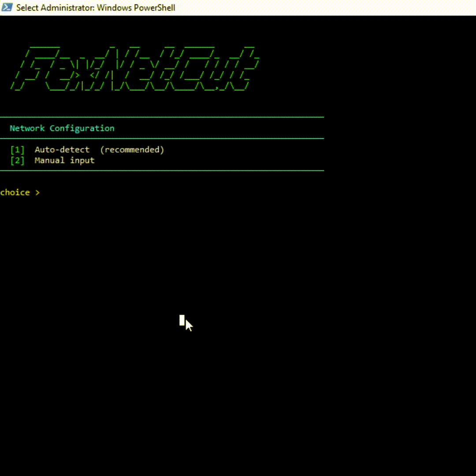Click the window title 'Select Administrator: Windows PowerShell'
The image size is (476, 476).
tap(96, 7)
